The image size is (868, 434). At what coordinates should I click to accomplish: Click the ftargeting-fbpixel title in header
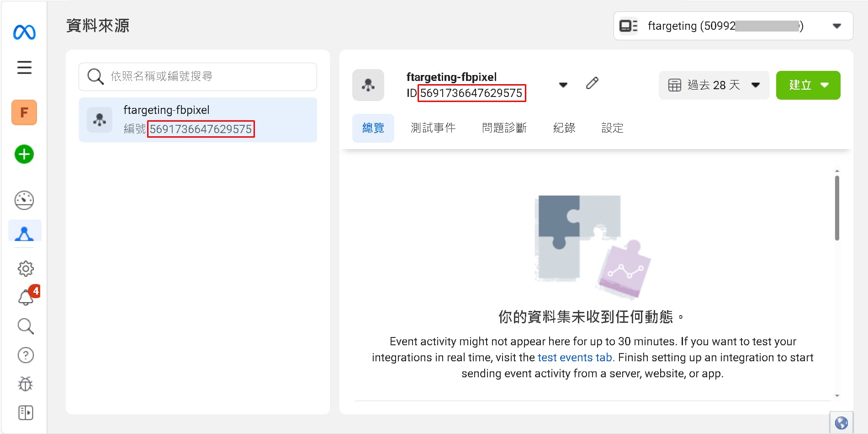coord(451,77)
